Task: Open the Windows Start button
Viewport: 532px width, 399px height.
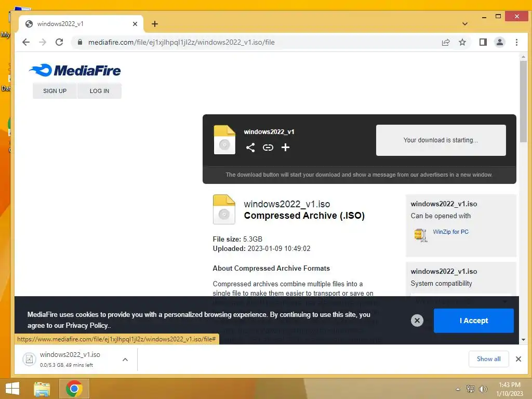Action: 12,389
